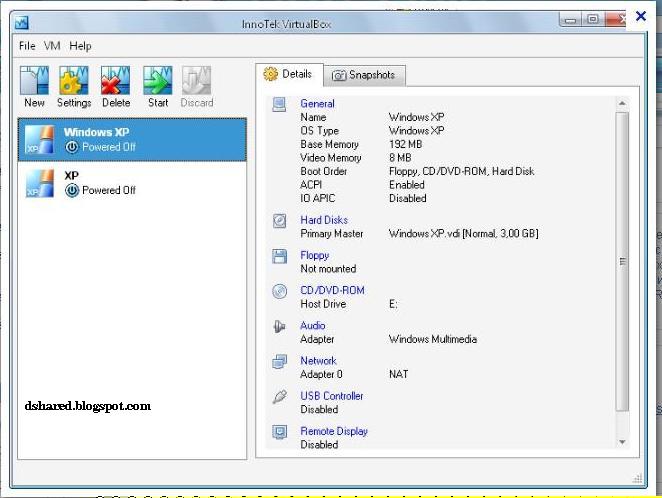This screenshot has width=662, height=498.
Task: Open the VM menu
Action: (52, 46)
